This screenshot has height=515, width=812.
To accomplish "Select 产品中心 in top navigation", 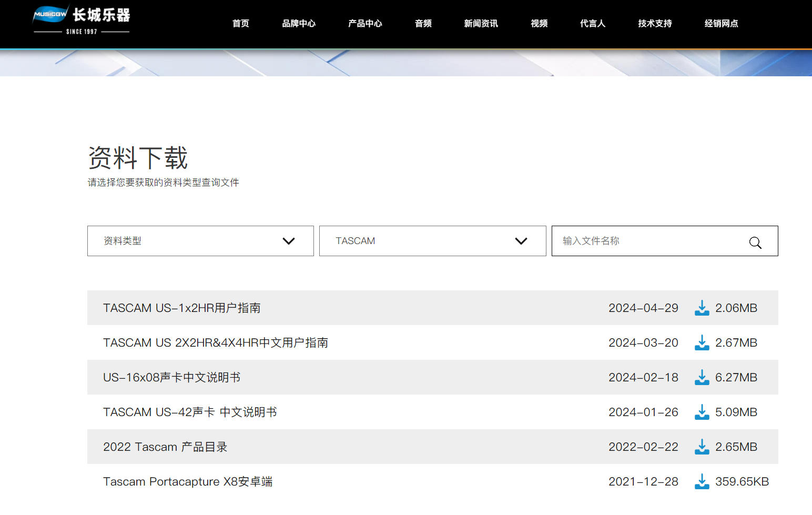I will point(364,24).
